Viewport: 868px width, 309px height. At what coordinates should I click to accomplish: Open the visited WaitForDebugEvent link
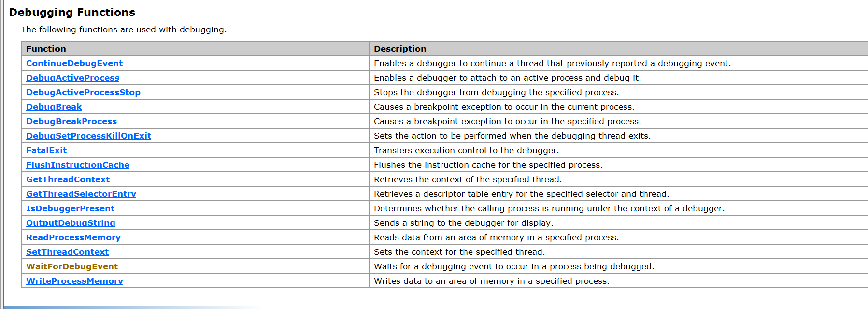coord(72,266)
